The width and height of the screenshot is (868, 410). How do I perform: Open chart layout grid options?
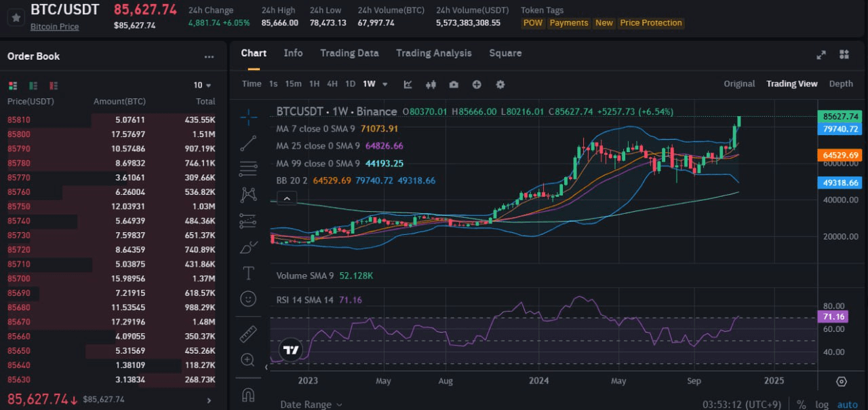[844, 55]
